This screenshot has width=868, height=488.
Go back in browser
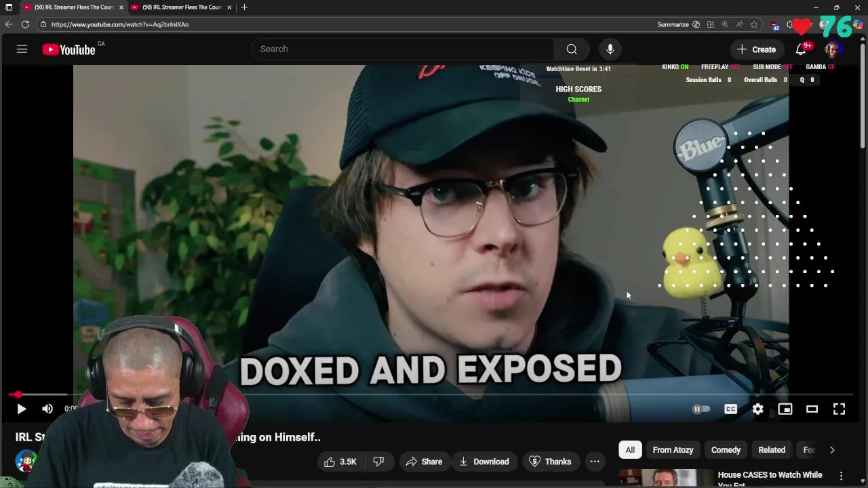pos(9,24)
